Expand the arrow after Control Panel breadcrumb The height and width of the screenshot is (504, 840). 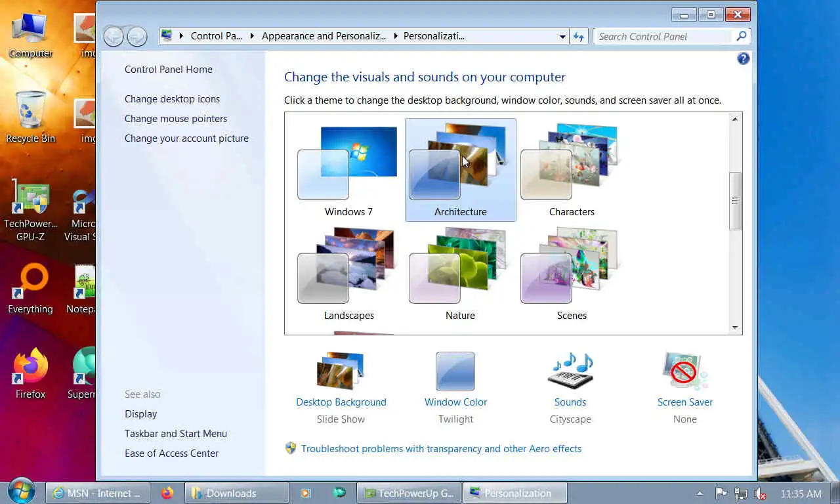click(252, 36)
